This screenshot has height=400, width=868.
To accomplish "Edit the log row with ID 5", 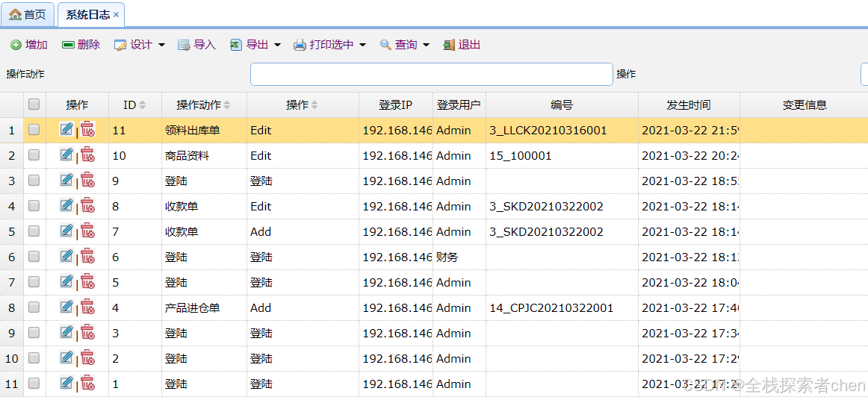I will 66,281.
